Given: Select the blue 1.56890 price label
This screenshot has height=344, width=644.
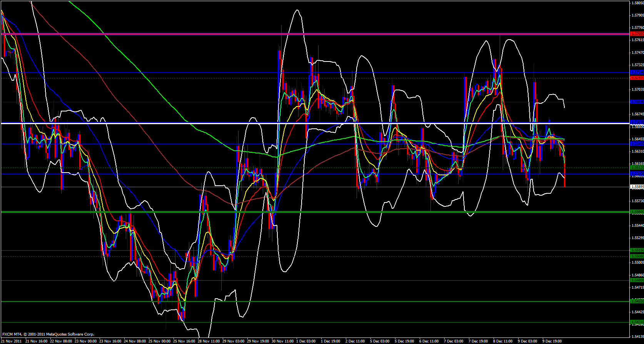Looking at the screenshot, I should [637, 102].
